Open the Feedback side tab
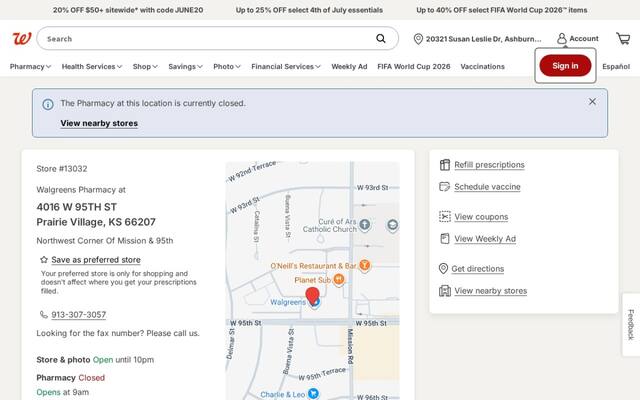This screenshot has height=400, width=640. point(631,324)
